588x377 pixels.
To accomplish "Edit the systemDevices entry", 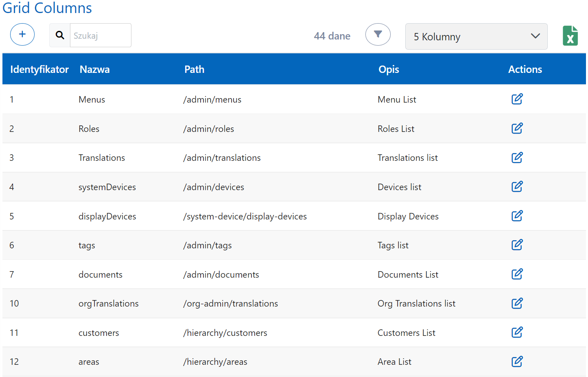I will (517, 187).
